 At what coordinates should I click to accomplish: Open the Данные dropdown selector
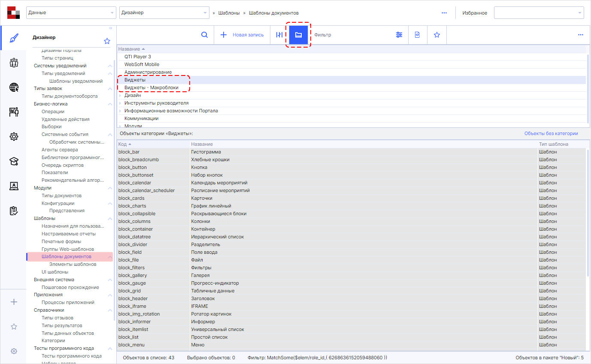click(x=70, y=12)
